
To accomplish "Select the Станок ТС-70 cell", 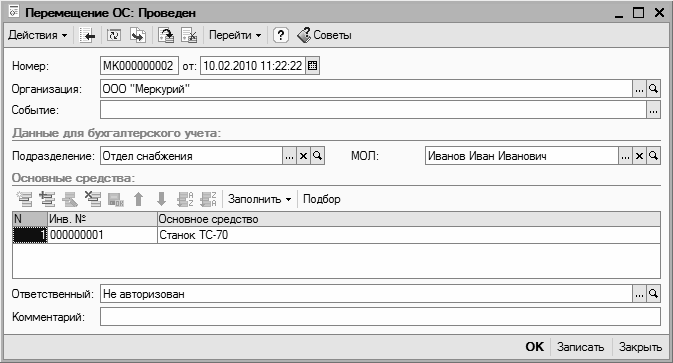I will tap(409, 235).
